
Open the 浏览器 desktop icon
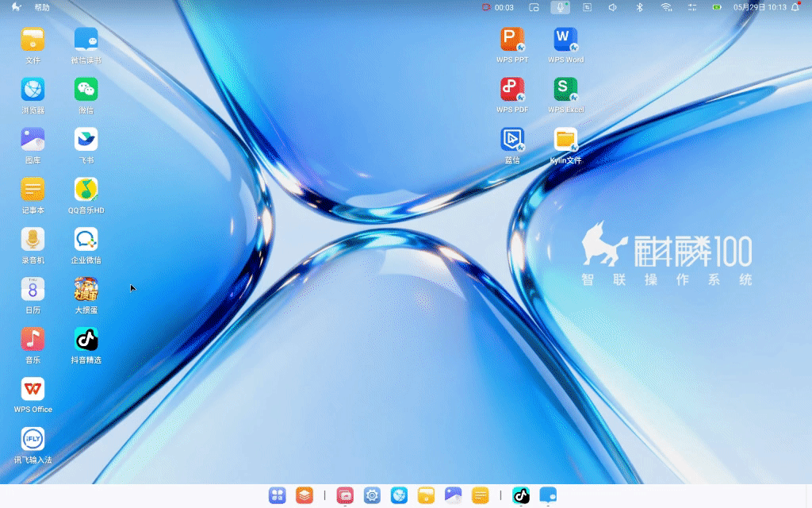coord(33,90)
